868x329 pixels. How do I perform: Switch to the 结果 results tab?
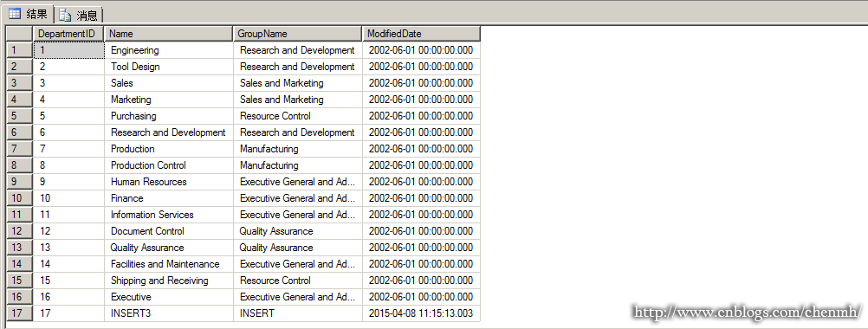click(29, 14)
